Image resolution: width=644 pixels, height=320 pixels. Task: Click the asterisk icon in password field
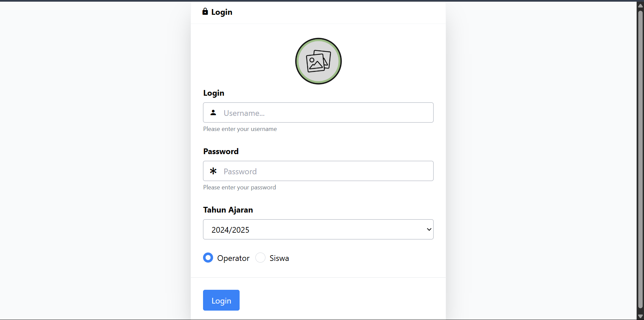click(x=213, y=171)
